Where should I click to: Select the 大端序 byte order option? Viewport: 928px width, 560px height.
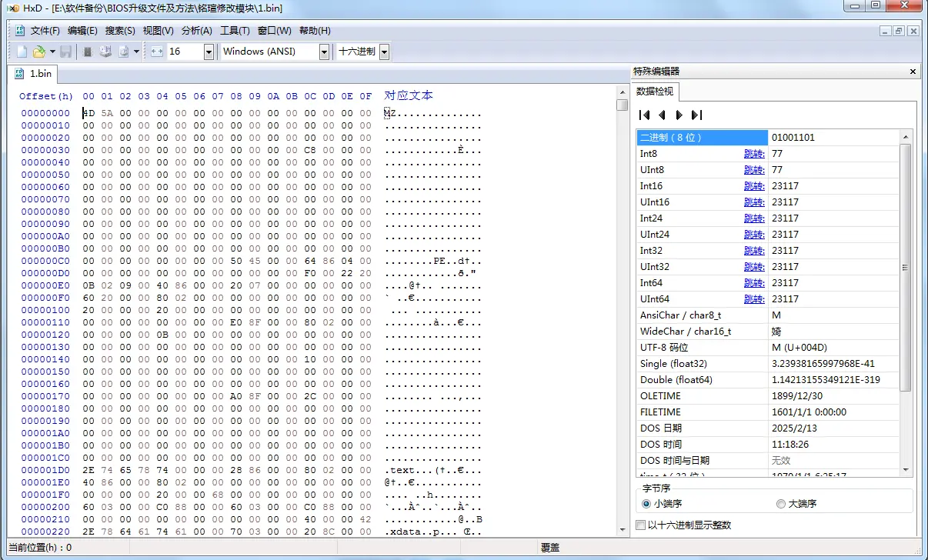[796, 504]
